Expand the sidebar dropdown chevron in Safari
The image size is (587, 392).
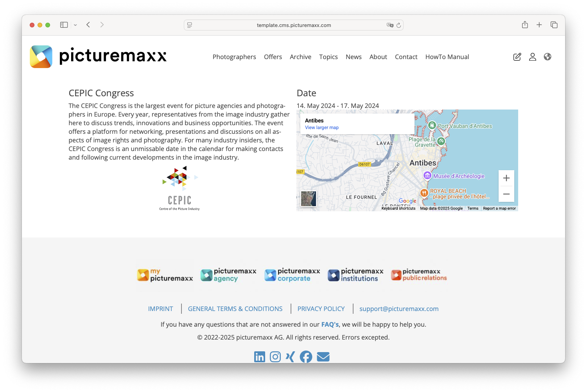75,25
